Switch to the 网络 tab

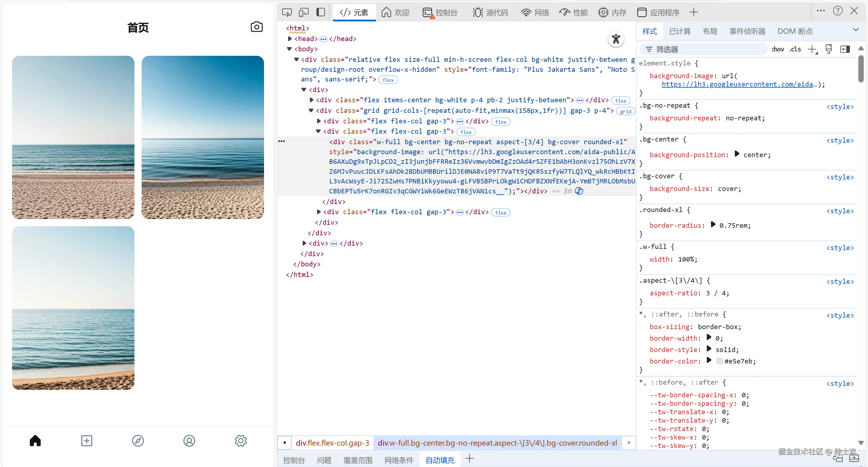coord(535,12)
